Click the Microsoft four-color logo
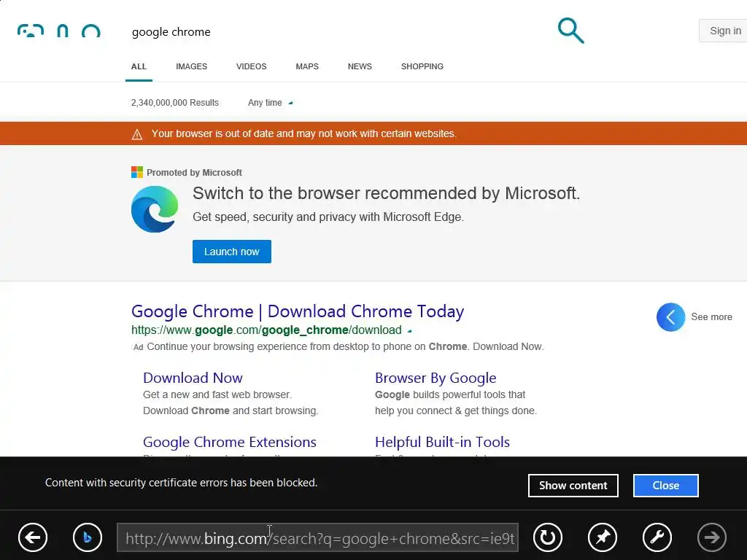This screenshot has width=747, height=560. click(137, 172)
